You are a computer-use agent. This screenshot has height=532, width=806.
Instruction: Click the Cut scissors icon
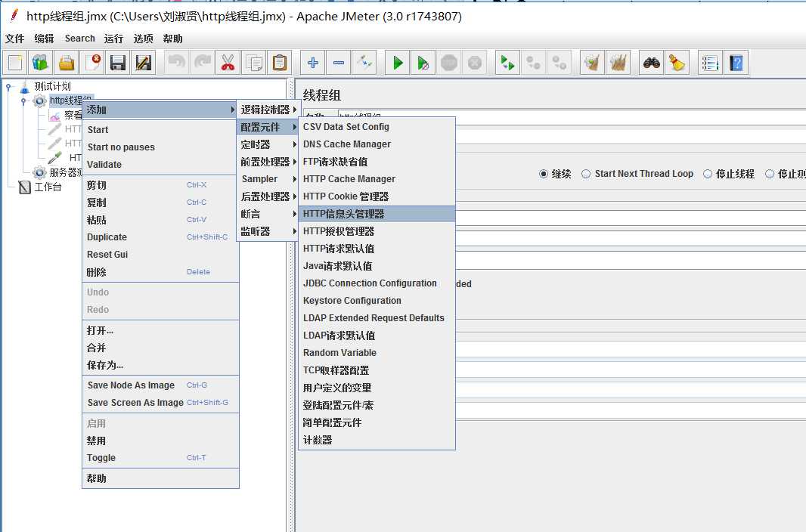coord(228,63)
